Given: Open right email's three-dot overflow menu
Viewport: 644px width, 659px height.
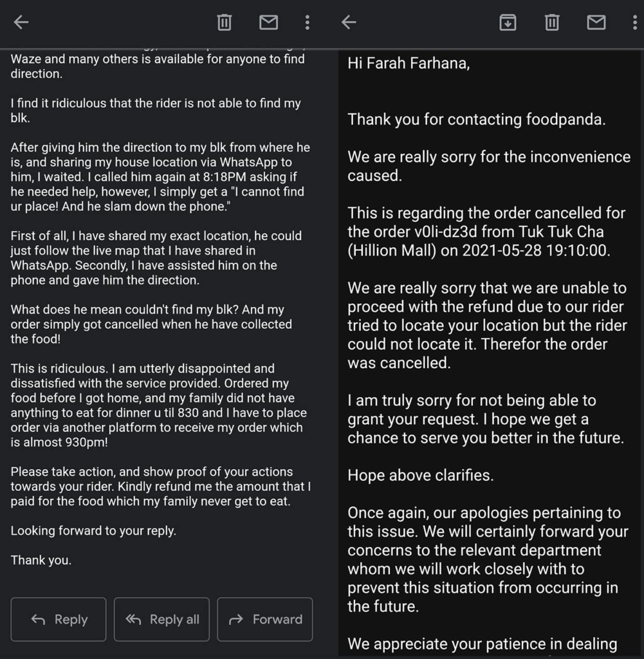Looking at the screenshot, I should pyautogui.click(x=635, y=23).
